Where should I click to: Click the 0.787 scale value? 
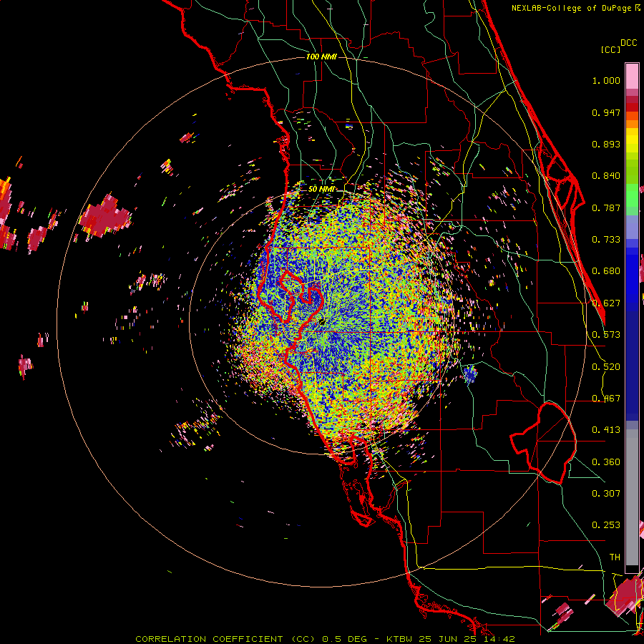606,208
